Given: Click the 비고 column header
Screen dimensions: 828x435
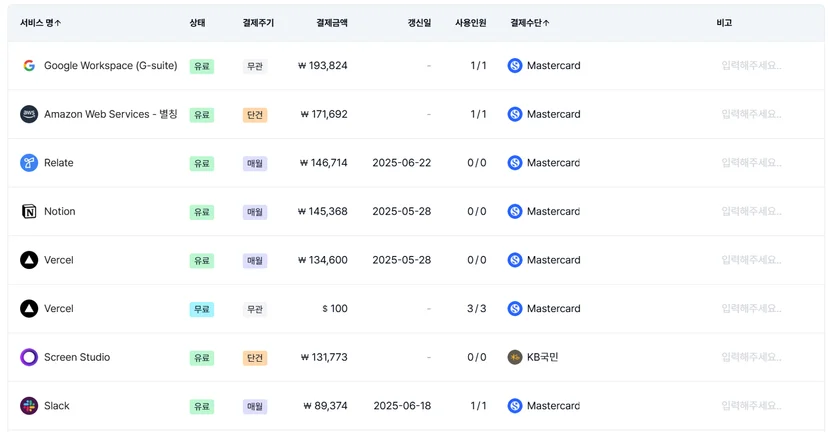Looking at the screenshot, I should (724, 23).
